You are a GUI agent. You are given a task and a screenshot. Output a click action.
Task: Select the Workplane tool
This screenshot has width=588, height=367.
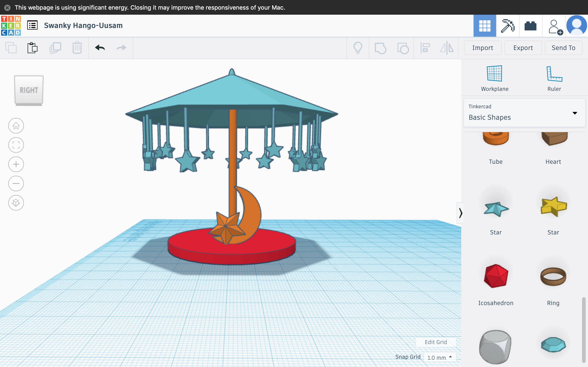(494, 78)
